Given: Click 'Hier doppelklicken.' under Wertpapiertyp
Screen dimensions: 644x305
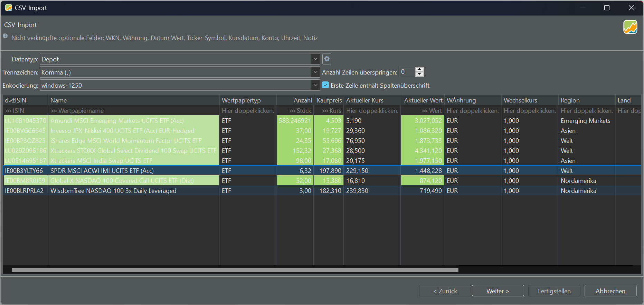Looking at the screenshot, I should coord(248,110).
